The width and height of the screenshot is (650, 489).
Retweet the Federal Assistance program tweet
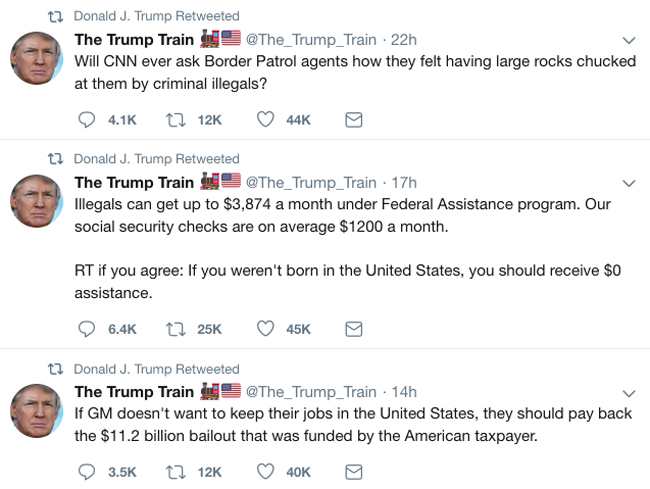click(175, 329)
